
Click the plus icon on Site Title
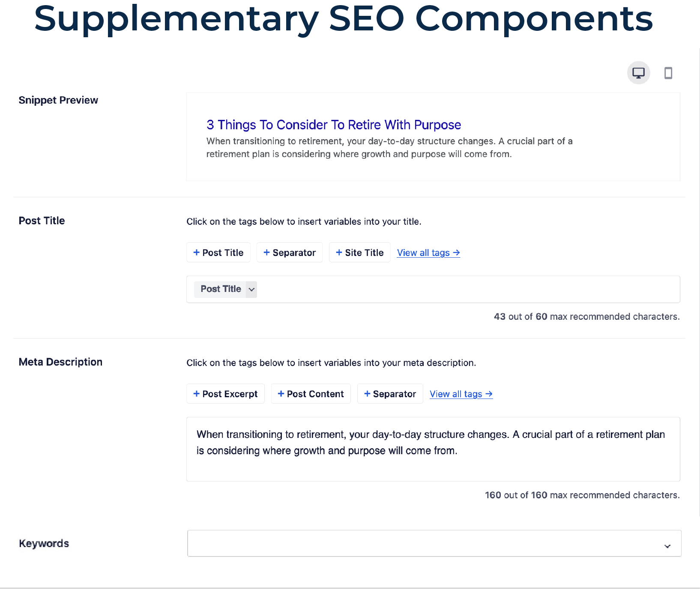339,253
